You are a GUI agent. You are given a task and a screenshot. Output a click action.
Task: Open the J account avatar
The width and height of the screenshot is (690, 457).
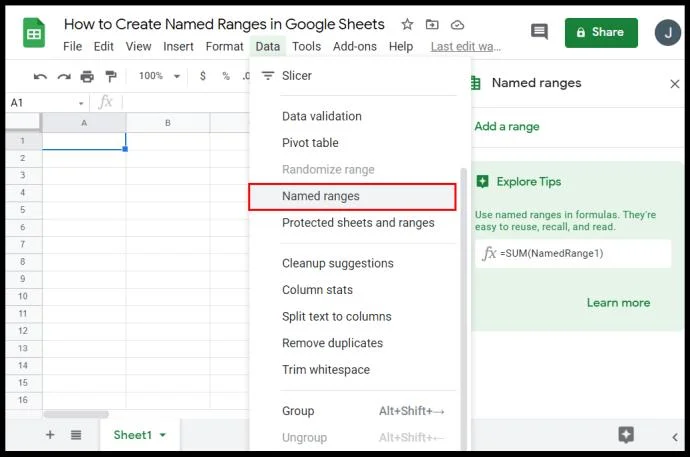point(668,33)
